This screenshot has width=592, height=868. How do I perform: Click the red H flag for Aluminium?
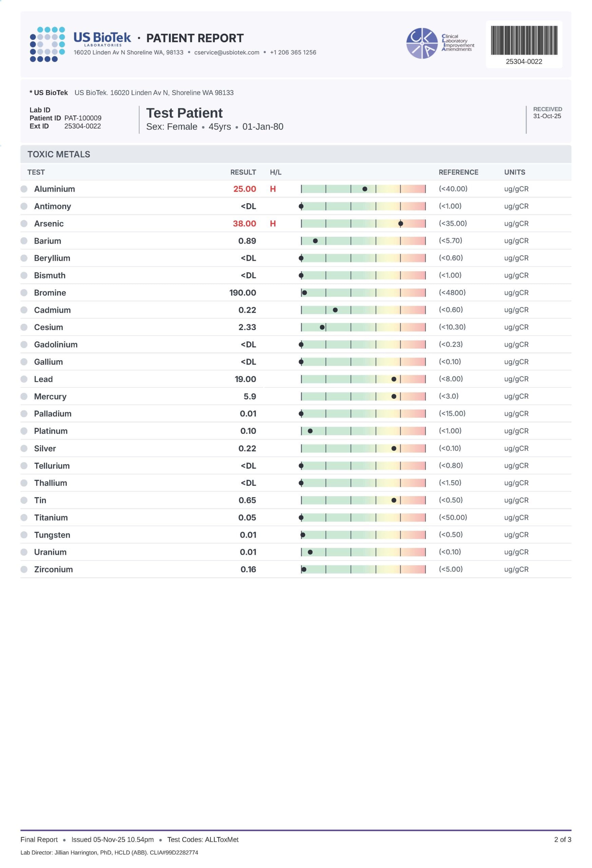click(273, 189)
